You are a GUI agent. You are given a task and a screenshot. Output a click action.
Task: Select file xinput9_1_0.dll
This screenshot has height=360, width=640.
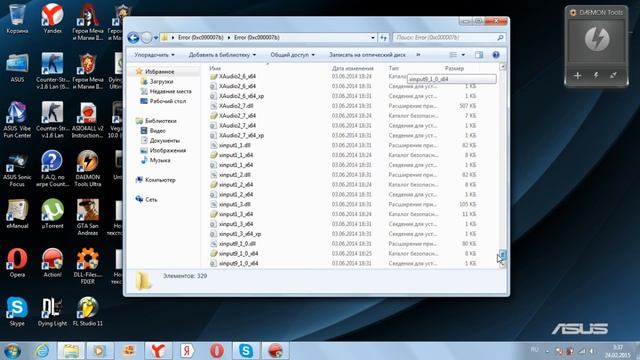(x=237, y=244)
